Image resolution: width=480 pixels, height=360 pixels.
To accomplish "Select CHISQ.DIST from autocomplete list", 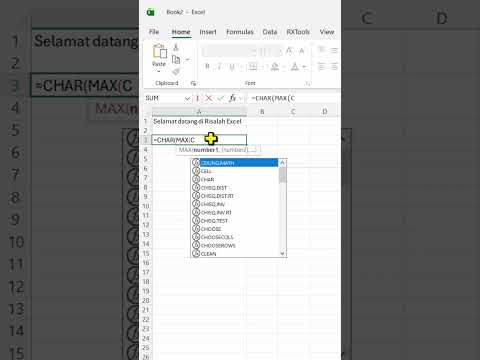I will 235,188.
